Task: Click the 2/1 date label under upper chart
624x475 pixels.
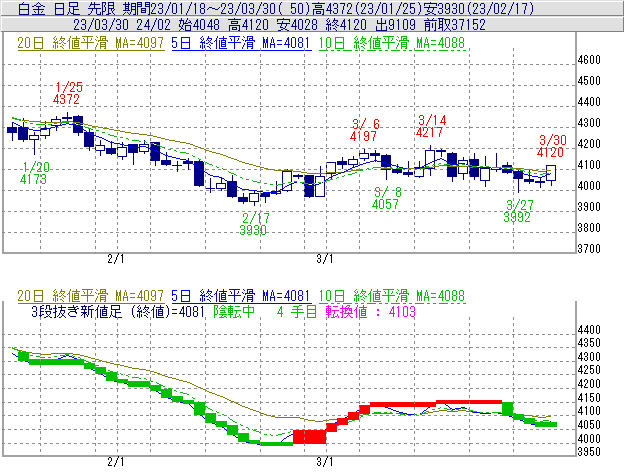Action: click(x=116, y=259)
